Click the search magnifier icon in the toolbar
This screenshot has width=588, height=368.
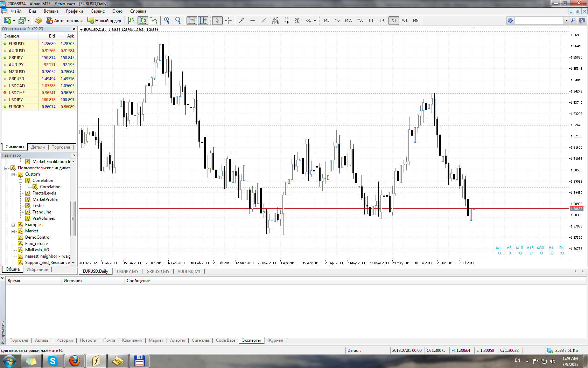click(x=573, y=20)
